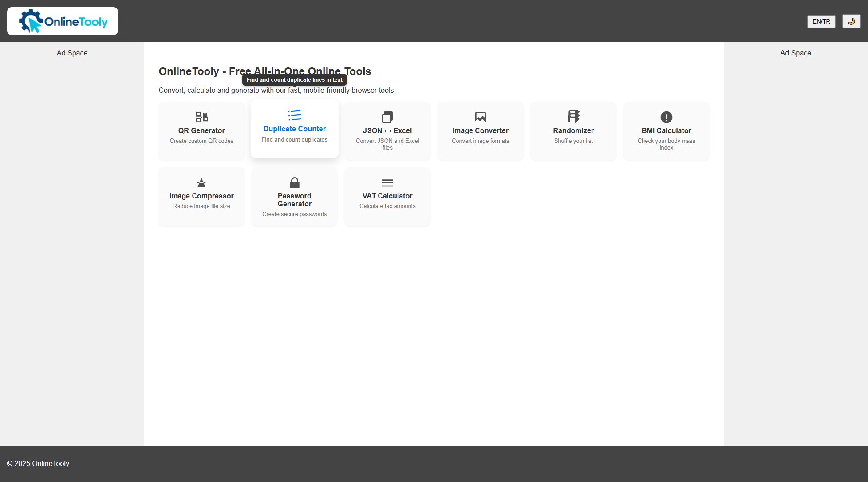This screenshot has width=868, height=482.
Task: Click 'Convert image formats' text
Action: click(481, 141)
